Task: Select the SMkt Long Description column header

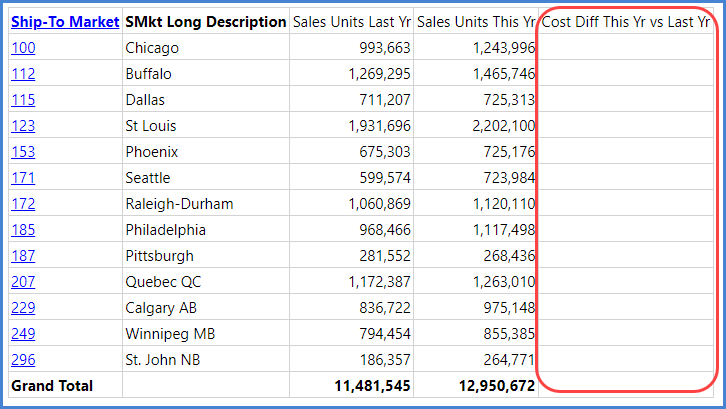Action: point(206,22)
